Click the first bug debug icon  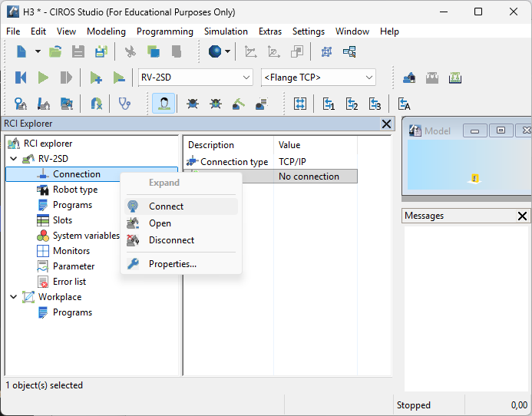click(x=193, y=104)
